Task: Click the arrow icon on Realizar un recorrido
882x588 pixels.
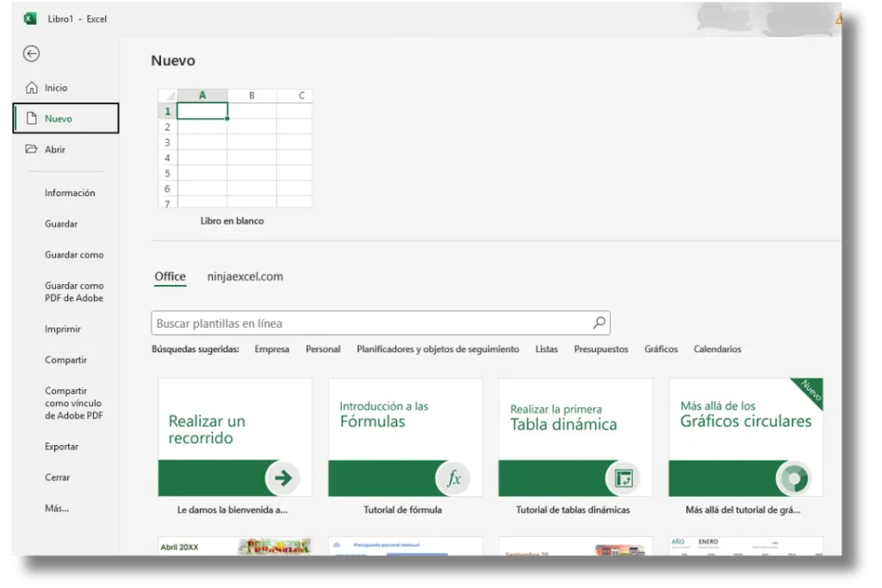Action: tap(283, 478)
